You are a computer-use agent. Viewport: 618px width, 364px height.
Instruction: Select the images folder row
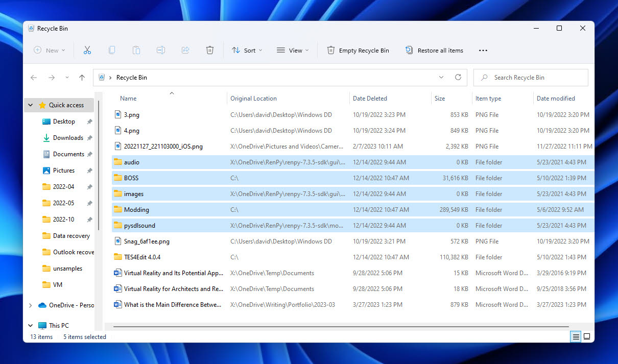352,194
